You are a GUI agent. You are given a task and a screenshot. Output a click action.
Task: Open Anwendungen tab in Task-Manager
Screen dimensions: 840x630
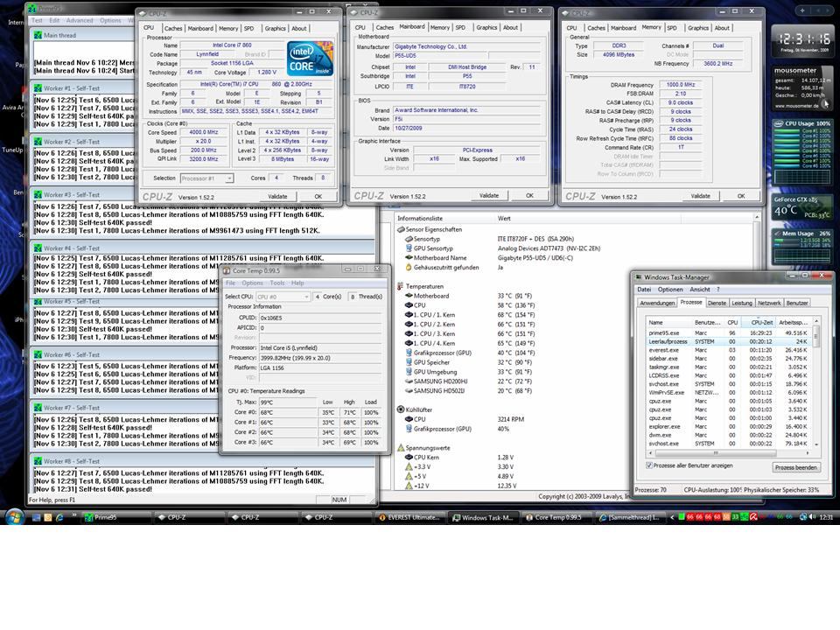pyautogui.click(x=657, y=303)
